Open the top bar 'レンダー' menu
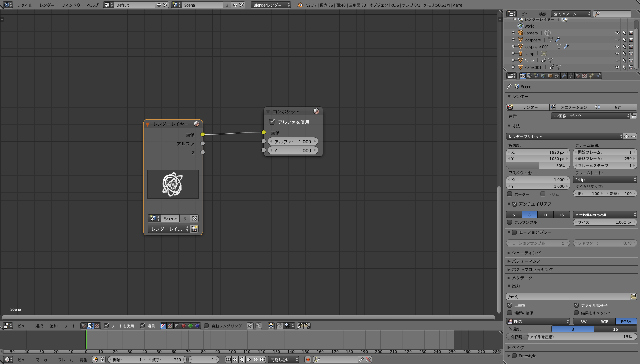Viewport: 640px width, 364px height. pyautogui.click(x=47, y=5)
